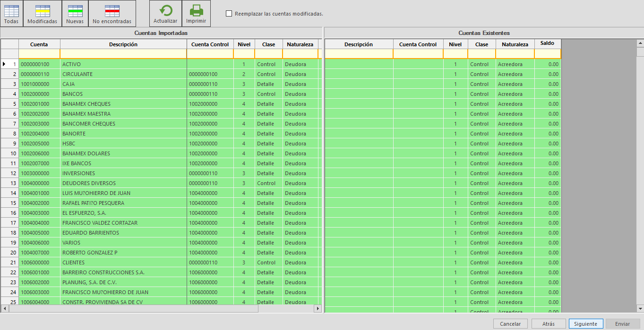Click filter field under Cuenta column
The height and width of the screenshot is (330, 644).
point(39,54)
